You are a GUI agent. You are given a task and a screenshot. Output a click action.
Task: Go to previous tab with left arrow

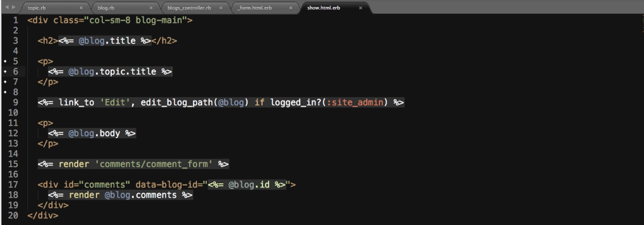pos(6,7)
